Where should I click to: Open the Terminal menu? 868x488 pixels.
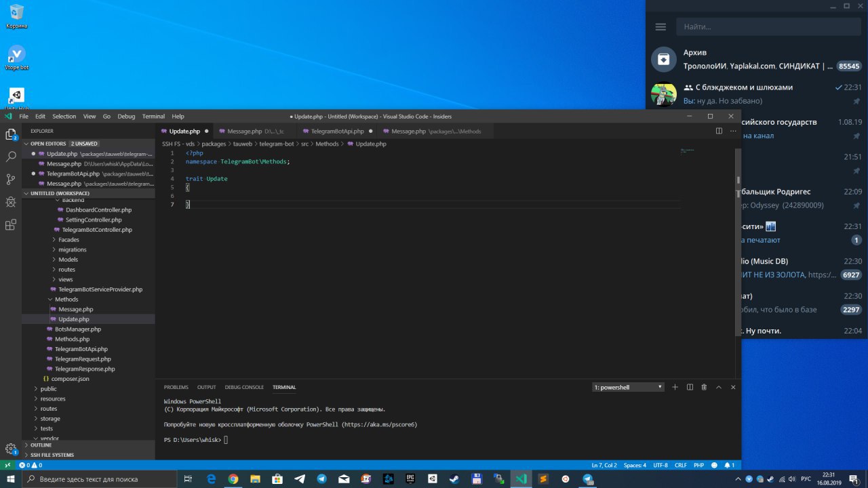[153, 117]
